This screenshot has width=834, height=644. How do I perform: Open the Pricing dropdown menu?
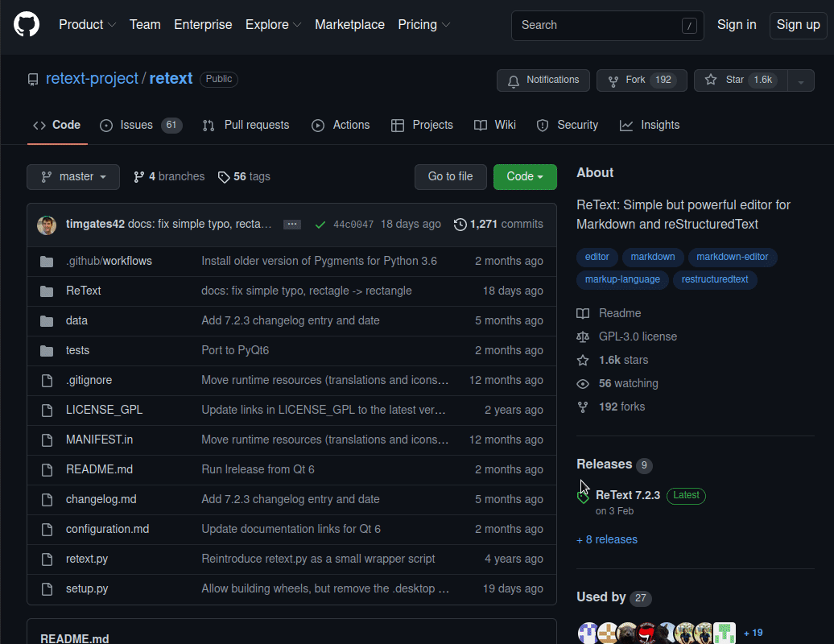(x=424, y=24)
